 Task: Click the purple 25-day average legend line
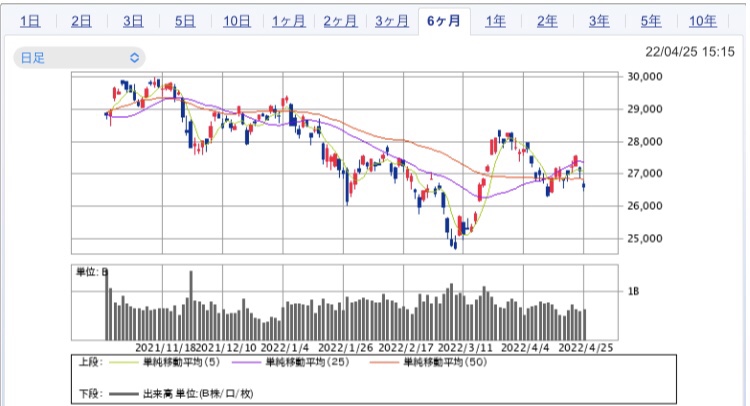(246, 362)
